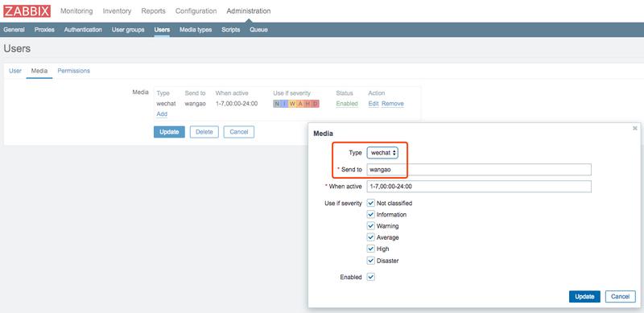The image size is (644, 313).
Task: Open the Reports menu
Action: [x=153, y=11]
